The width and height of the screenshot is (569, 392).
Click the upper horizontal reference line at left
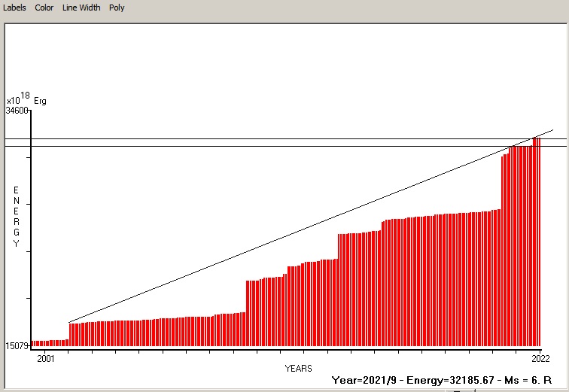(75, 138)
